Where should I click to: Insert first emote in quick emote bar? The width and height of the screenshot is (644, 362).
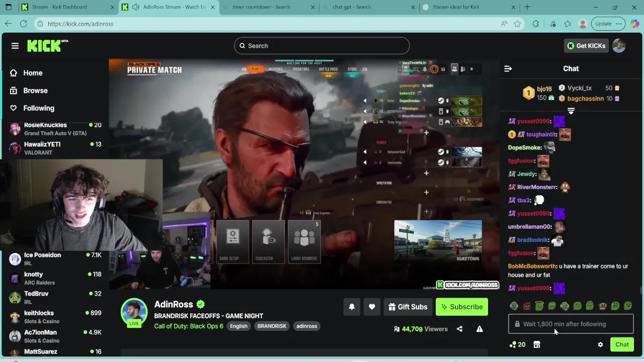click(x=514, y=306)
